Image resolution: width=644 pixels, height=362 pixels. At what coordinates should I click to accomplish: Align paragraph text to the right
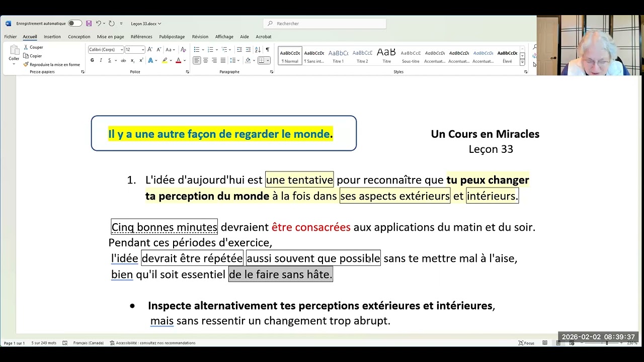pos(214,60)
